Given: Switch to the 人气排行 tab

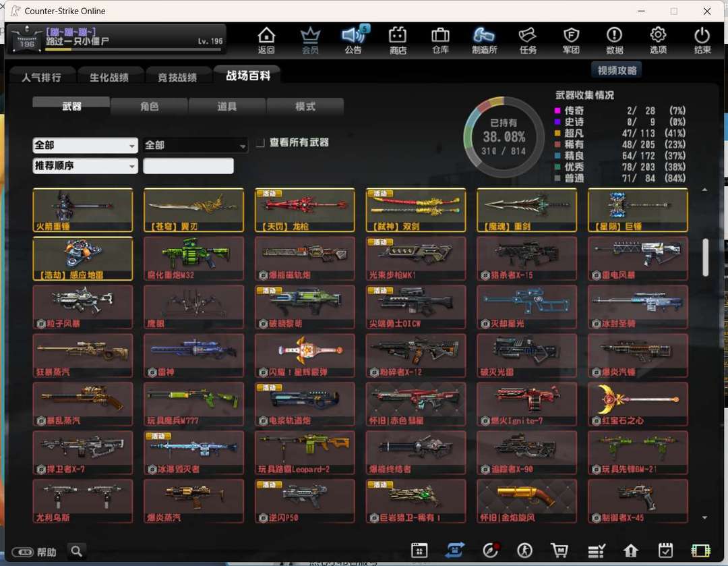Looking at the screenshot, I should click(41, 77).
